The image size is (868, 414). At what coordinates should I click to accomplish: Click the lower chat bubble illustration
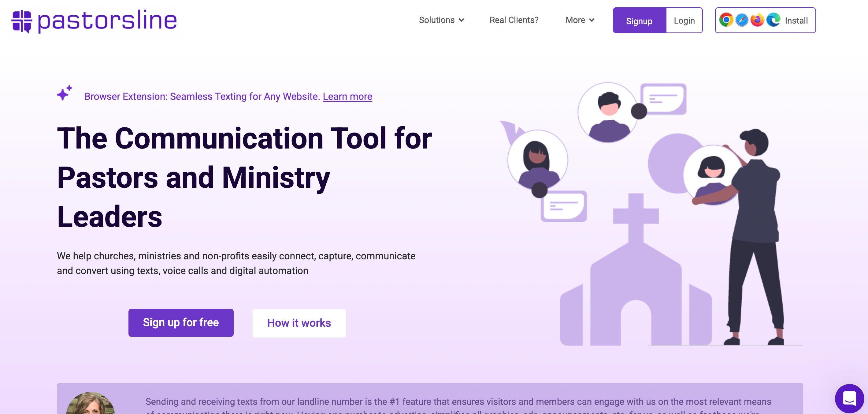click(x=564, y=206)
